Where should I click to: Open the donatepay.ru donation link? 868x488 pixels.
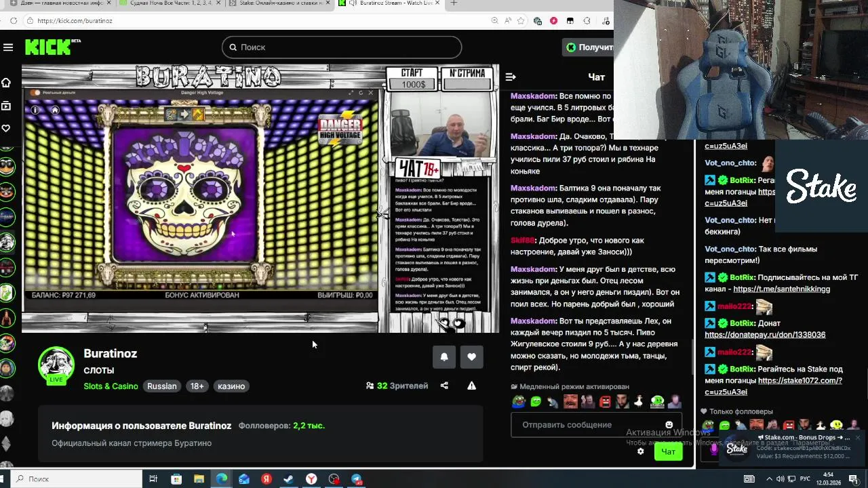765,335
